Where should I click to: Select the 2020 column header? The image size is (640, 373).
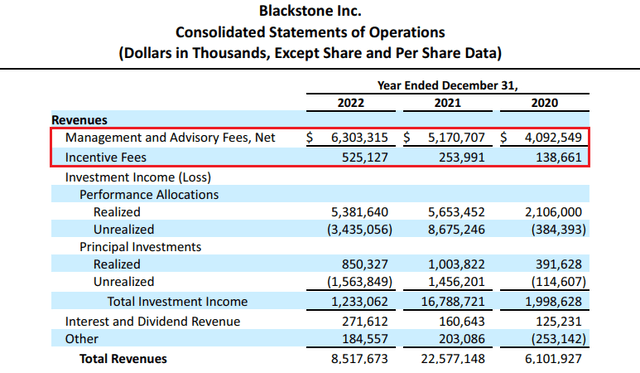544,103
